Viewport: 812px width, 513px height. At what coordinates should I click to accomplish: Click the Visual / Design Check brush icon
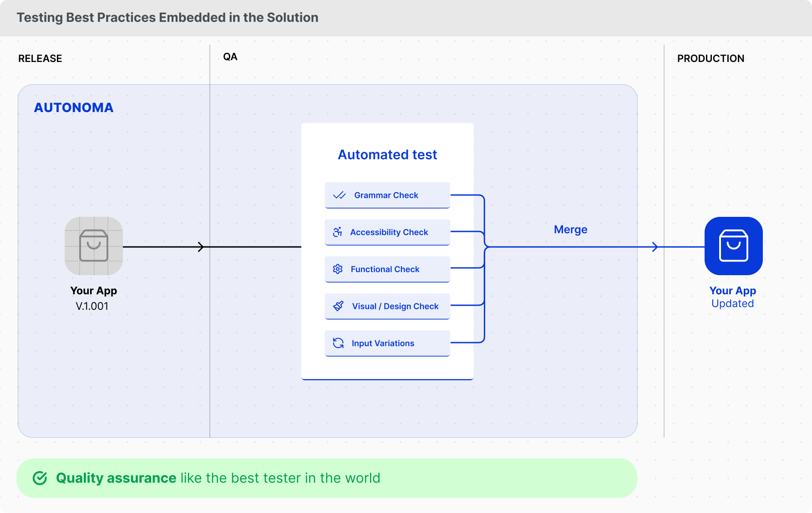(x=337, y=306)
